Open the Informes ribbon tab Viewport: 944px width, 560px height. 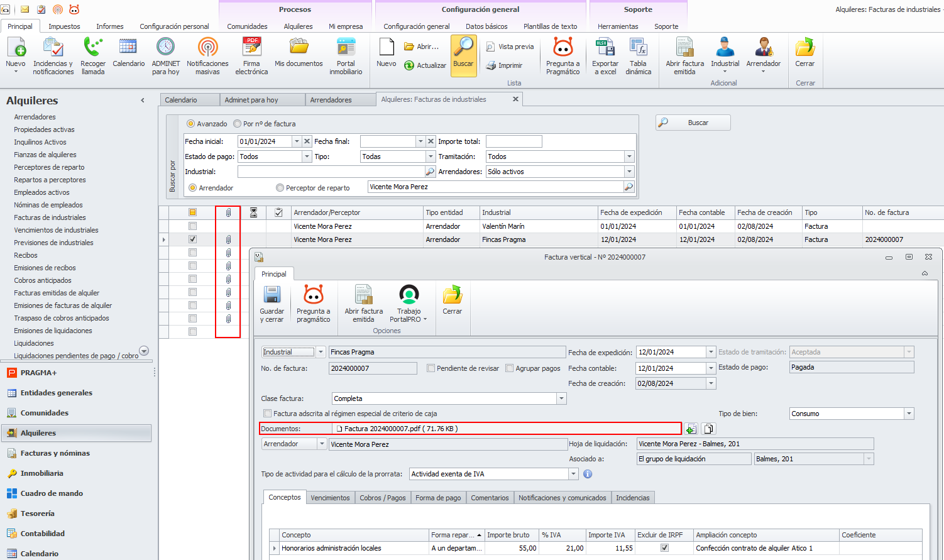coord(109,26)
